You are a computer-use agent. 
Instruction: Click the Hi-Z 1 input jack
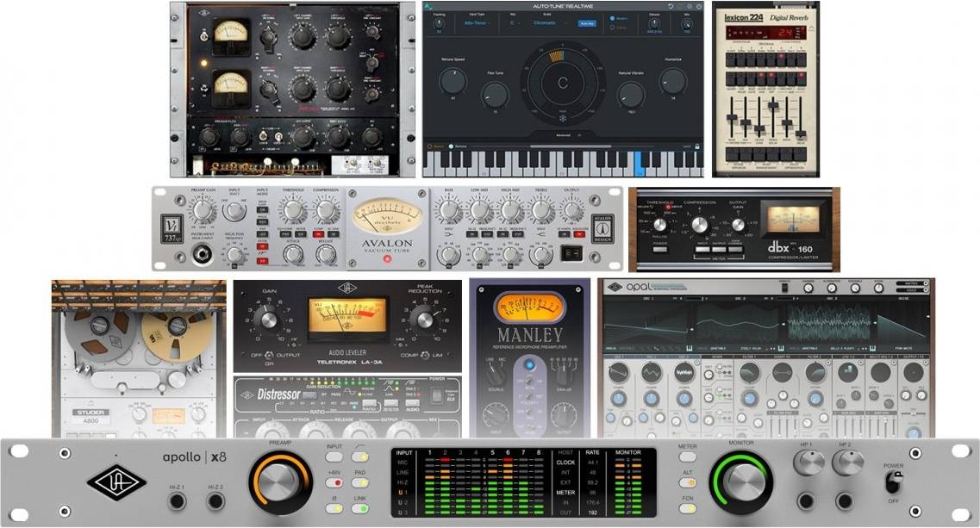pyautogui.click(x=177, y=501)
